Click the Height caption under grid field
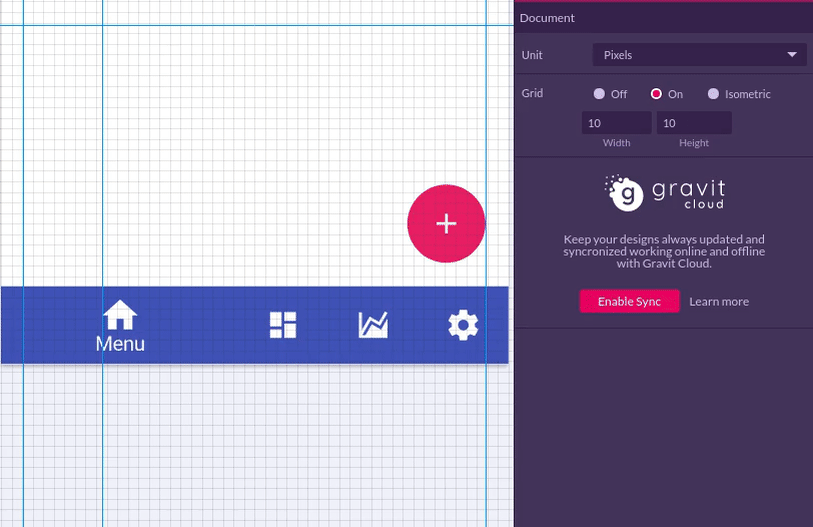The height and width of the screenshot is (527, 813). click(694, 143)
